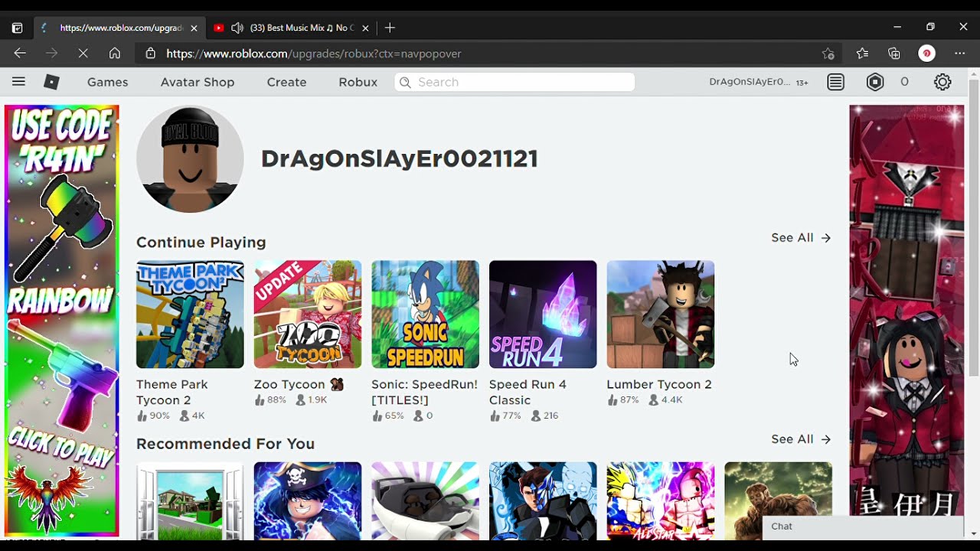Open the Create menu
980x551 pixels.
coord(286,82)
